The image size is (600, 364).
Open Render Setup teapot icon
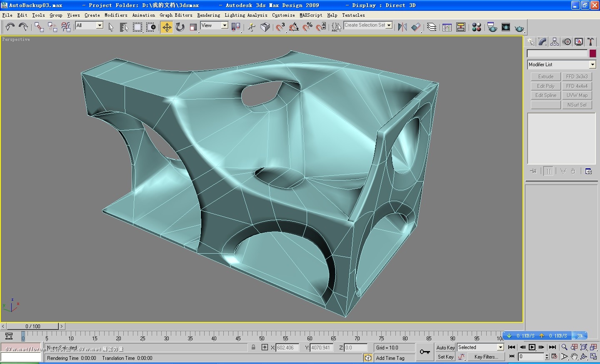[492, 27]
